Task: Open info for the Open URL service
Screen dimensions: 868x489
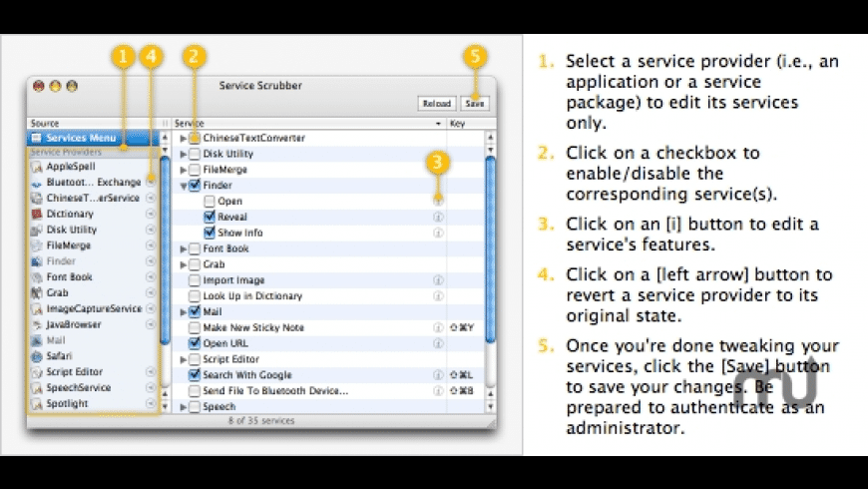Action: [x=438, y=343]
